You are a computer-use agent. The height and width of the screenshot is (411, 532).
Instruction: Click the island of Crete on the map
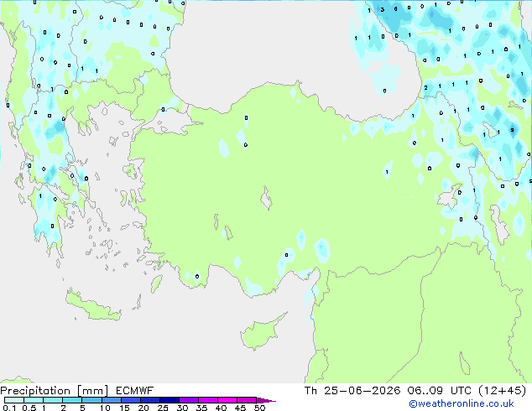93,306
